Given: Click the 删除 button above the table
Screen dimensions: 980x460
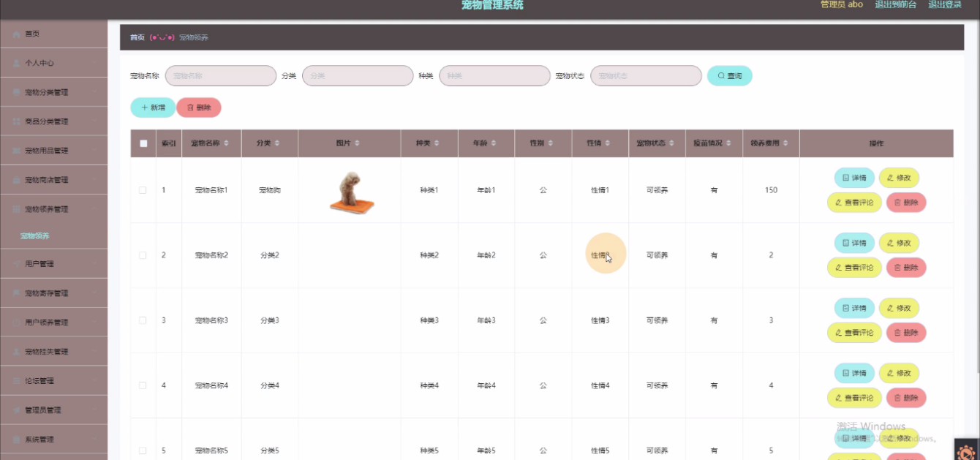Looking at the screenshot, I should (198, 108).
